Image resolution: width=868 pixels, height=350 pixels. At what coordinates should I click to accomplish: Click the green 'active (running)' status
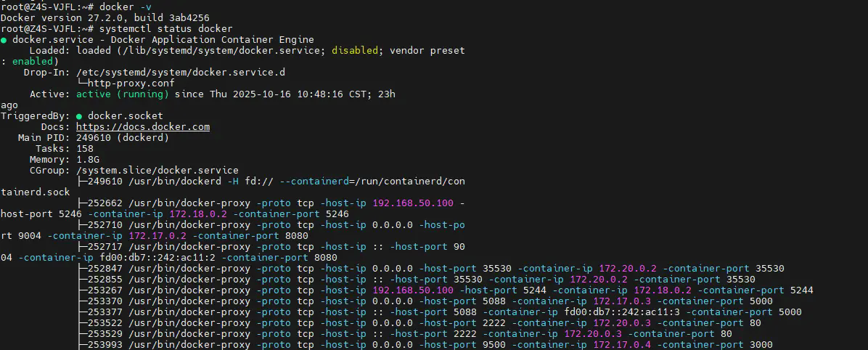pyautogui.click(x=123, y=94)
